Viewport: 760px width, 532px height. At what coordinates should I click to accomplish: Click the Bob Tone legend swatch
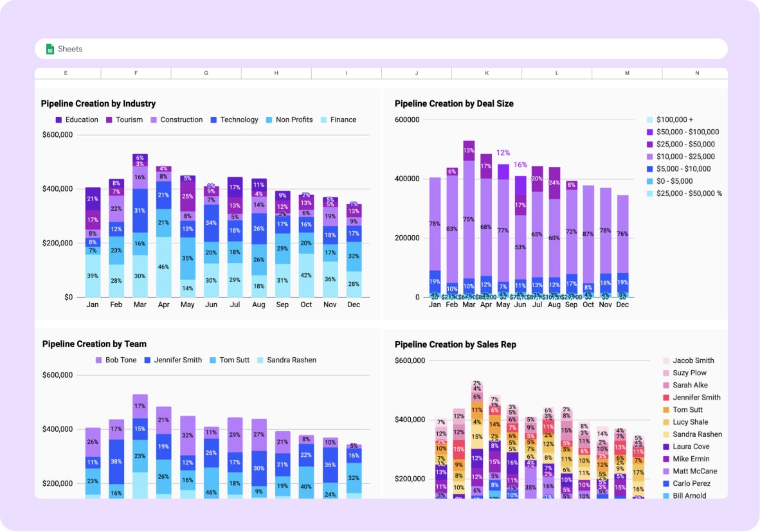(99, 360)
